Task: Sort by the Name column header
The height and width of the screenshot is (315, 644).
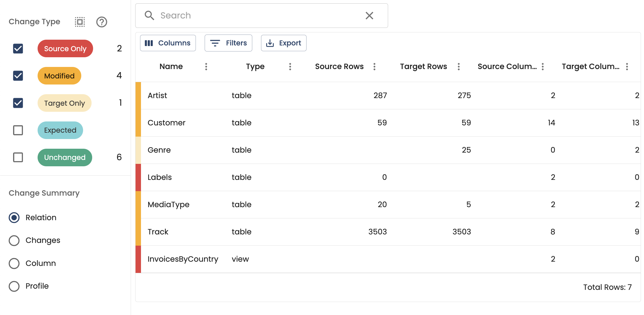Action: (171, 67)
